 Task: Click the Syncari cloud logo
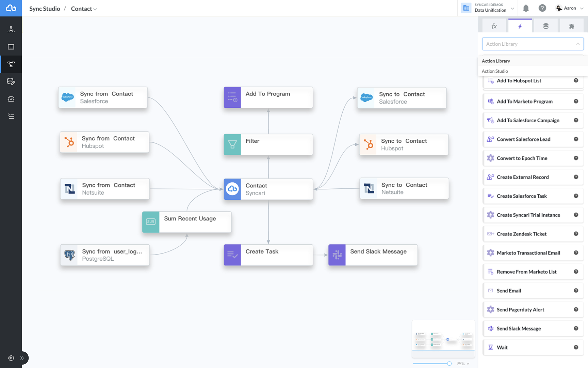11,8
